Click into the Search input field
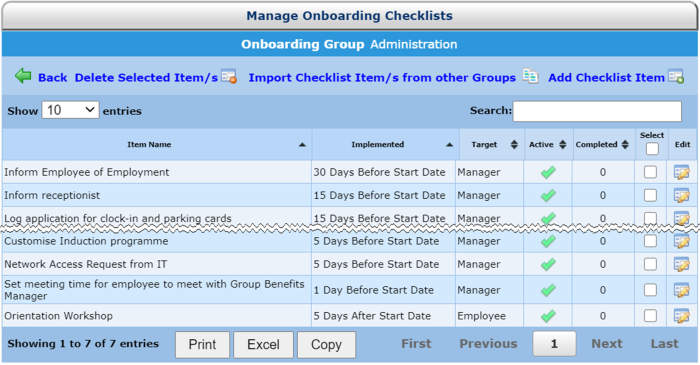This screenshot has height=365, width=700. pos(597,111)
